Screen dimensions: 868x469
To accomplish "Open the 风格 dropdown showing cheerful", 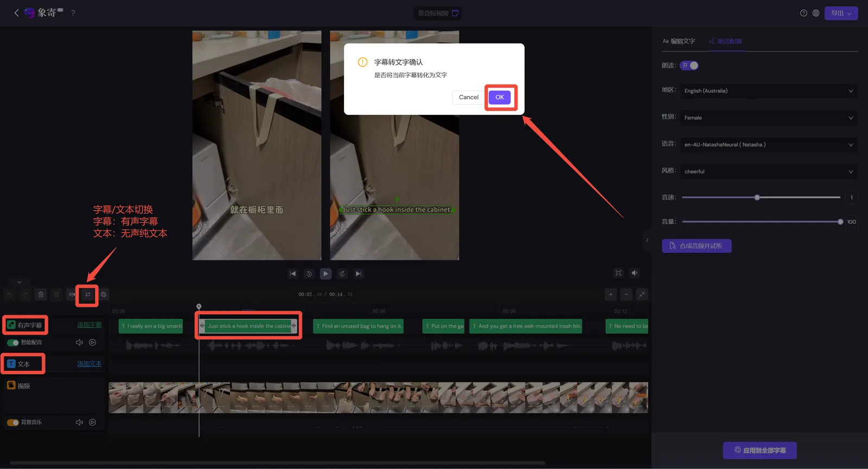I will coord(769,171).
